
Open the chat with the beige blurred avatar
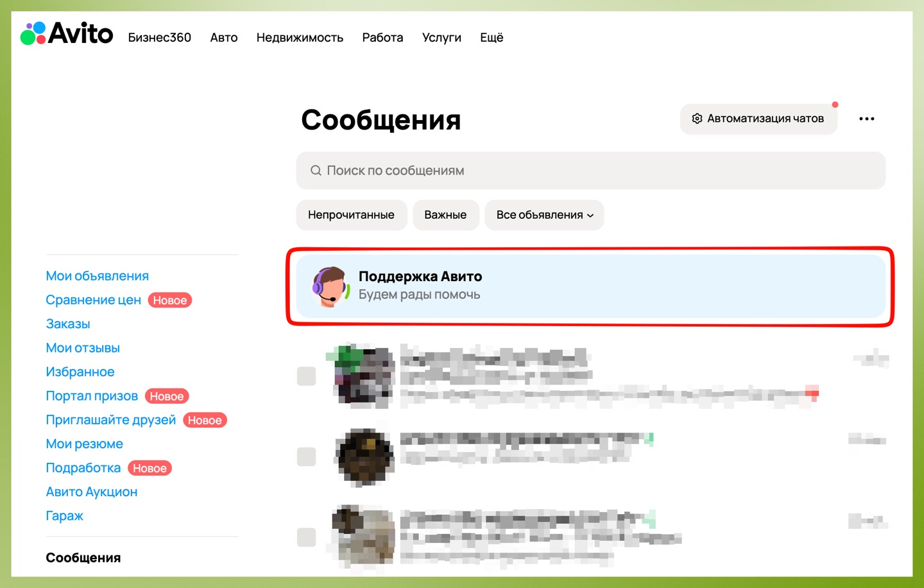click(590, 537)
